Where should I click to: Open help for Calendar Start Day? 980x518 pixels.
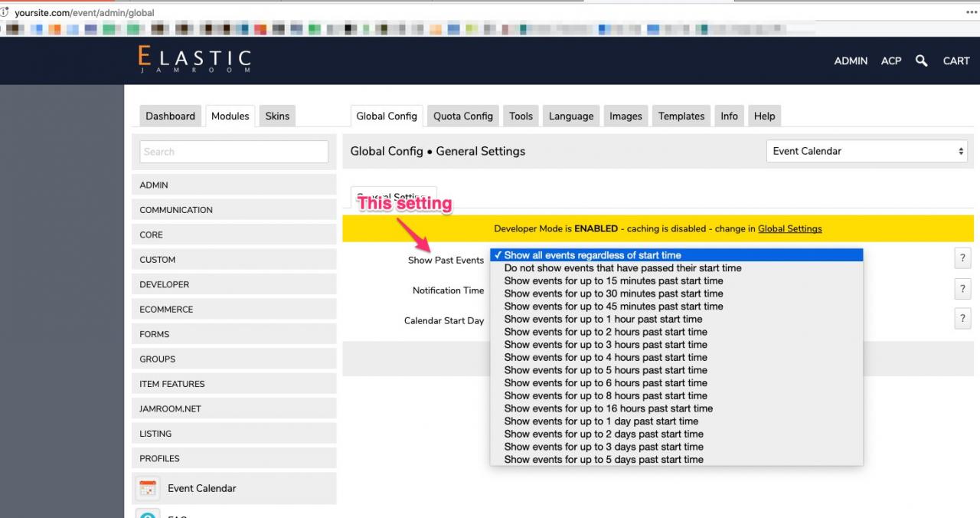[962, 319]
